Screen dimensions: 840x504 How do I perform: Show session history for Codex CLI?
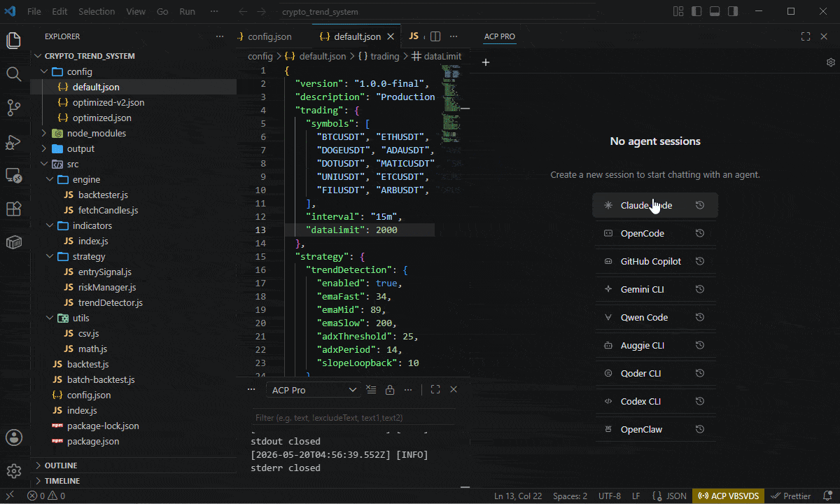click(699, 401)
